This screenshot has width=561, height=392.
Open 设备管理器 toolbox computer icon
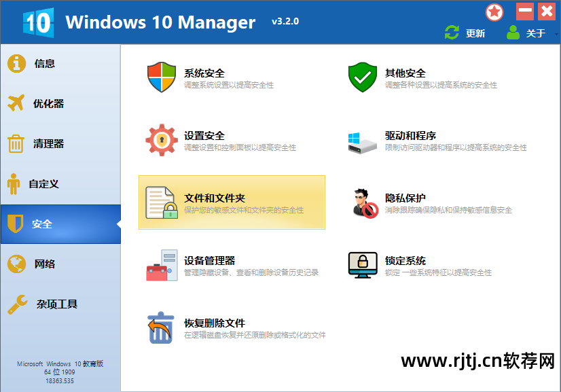(162, 265)
